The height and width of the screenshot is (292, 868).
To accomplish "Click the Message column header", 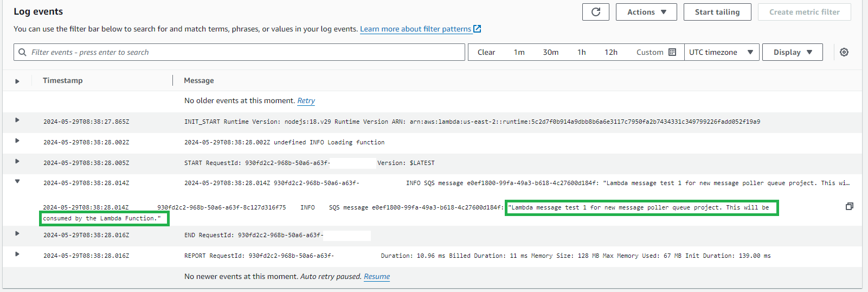I will point(198,80).
